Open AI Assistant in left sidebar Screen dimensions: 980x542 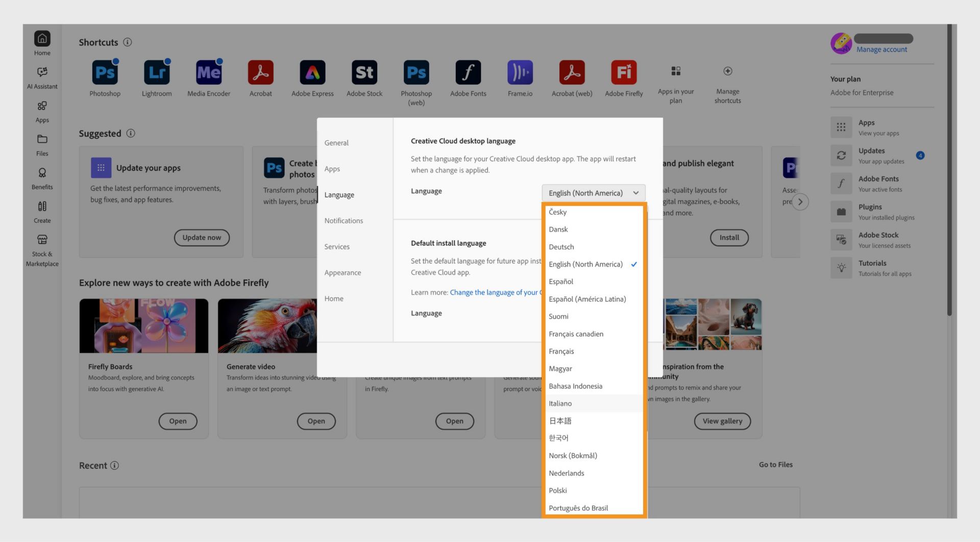[42, 78]
